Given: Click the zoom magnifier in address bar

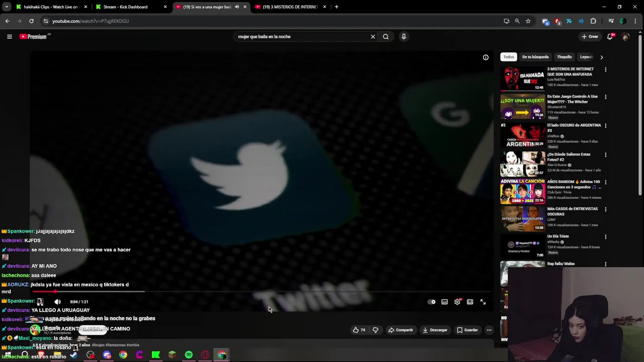Looking at the screenshot, I should click(x=517, y=21).
